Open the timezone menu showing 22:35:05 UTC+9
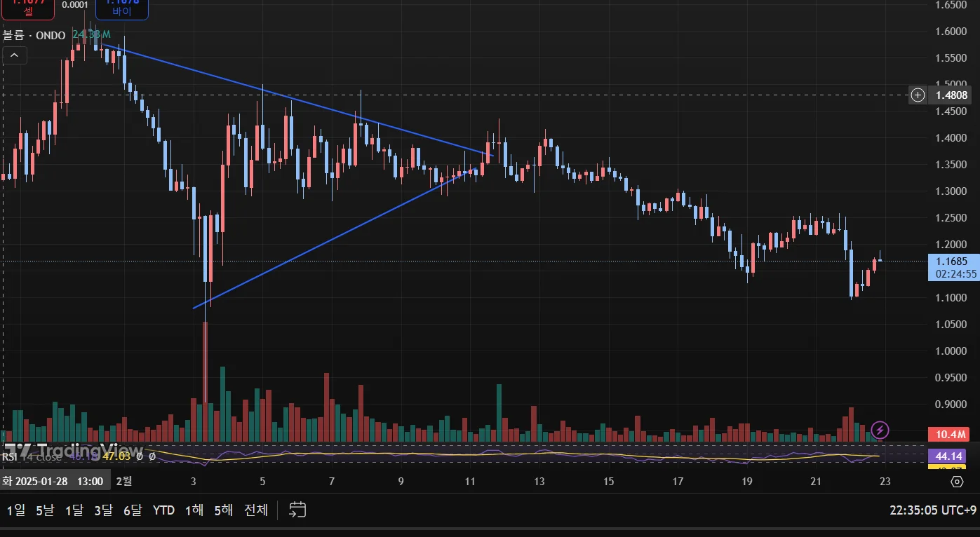980x537 pixels. tap(932, 510)
